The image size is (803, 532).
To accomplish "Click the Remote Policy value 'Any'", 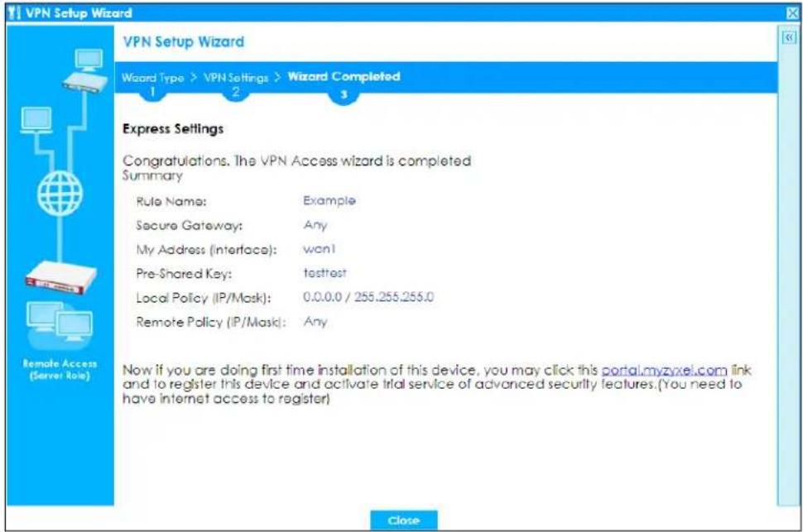I will click(x=315, y=322).
